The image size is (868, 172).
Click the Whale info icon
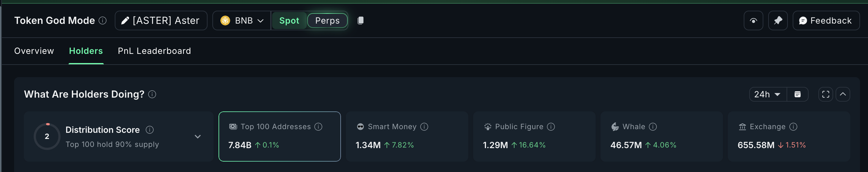[653, 127]
